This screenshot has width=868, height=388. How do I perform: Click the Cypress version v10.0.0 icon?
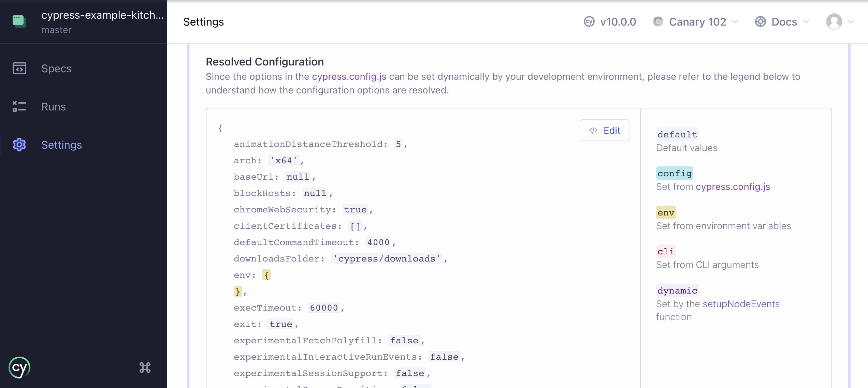point(589,22)
